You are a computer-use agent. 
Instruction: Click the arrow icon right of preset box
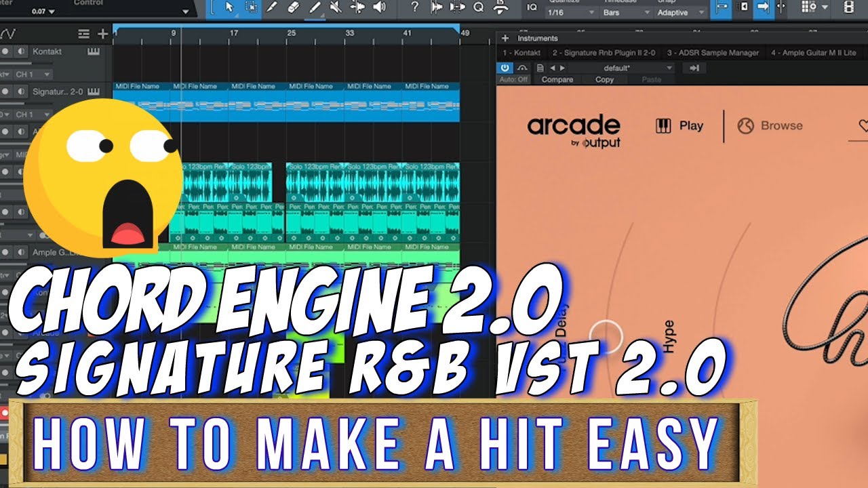694,68
